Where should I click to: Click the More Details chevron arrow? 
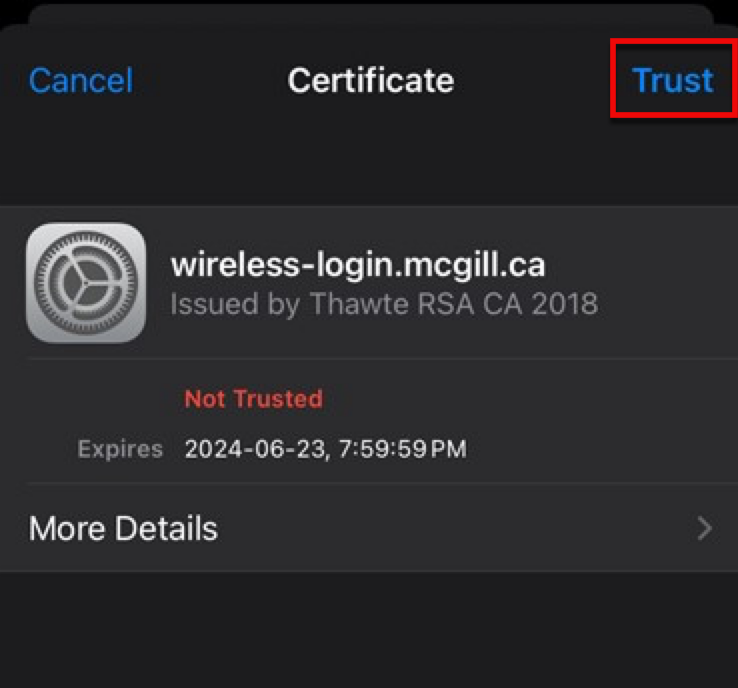pyautogui.click(x=704, y=528)
